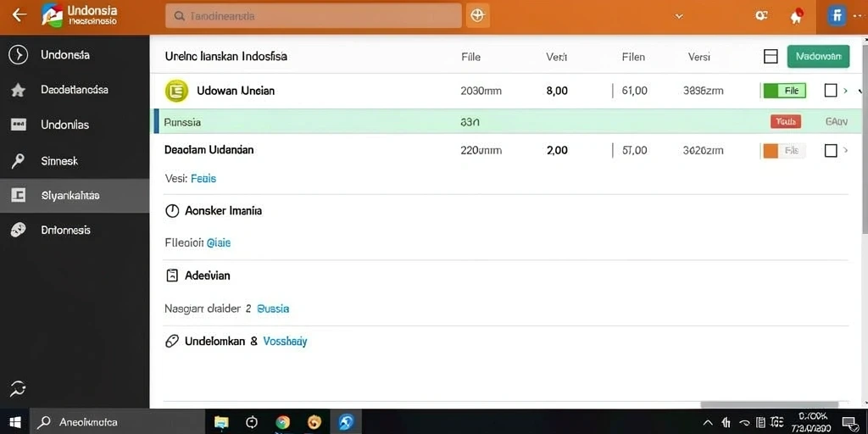Viewport: 868px width, 434px height.
Task: Click the circular target button beside search bar
Action: [x=478, y=15]
